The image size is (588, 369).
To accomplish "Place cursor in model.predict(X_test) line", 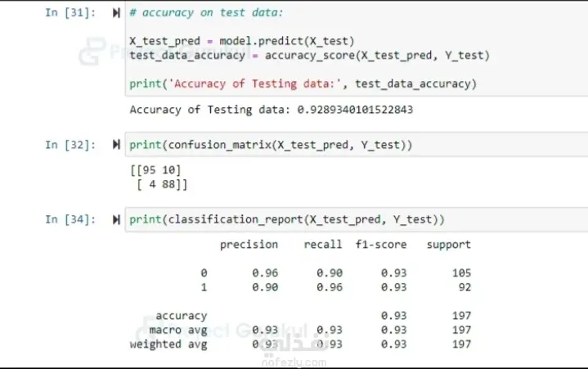I will pyautogui.click(x=242, y=41).
